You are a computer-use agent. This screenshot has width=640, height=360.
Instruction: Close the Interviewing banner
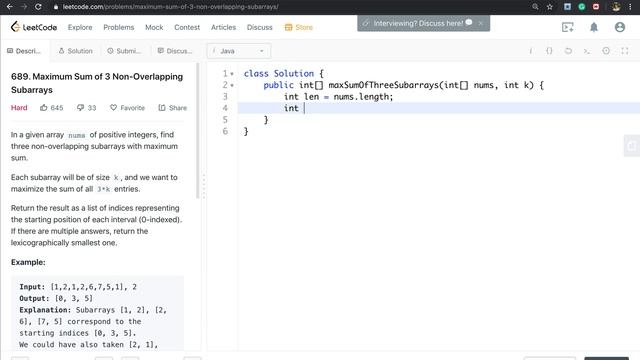(x=480, y=23)
